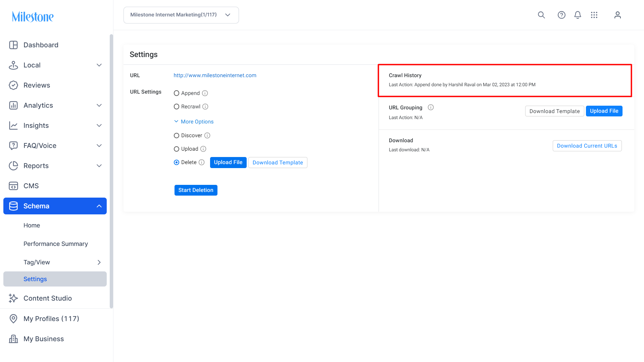Click Download Template beside Delete option

[278, 163]
